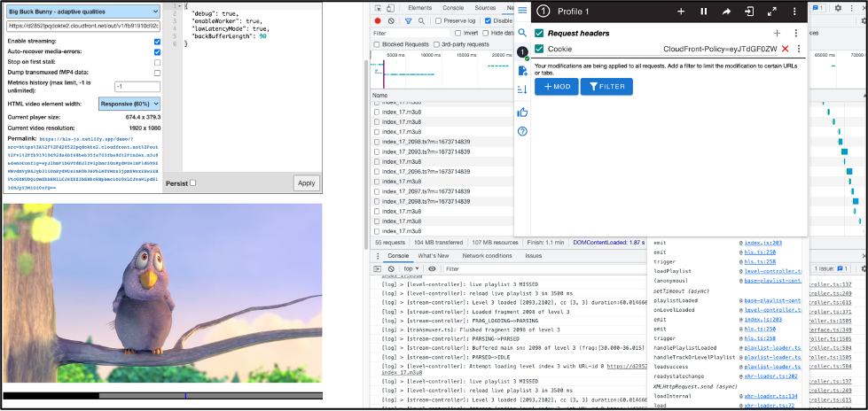Expand ModHeader to full tab
This screenshot has width=868, height=411.
[x=771, y=11]
